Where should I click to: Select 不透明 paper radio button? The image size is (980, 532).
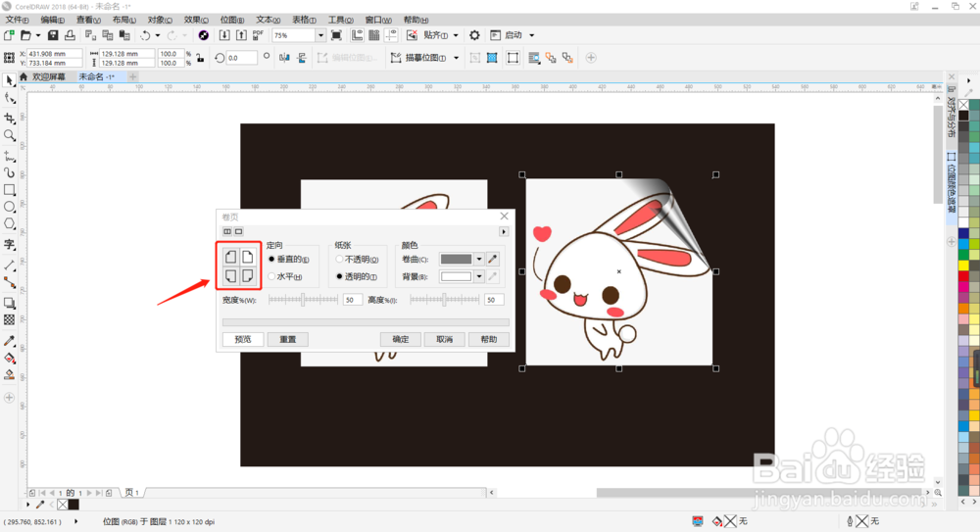point(339,259)
